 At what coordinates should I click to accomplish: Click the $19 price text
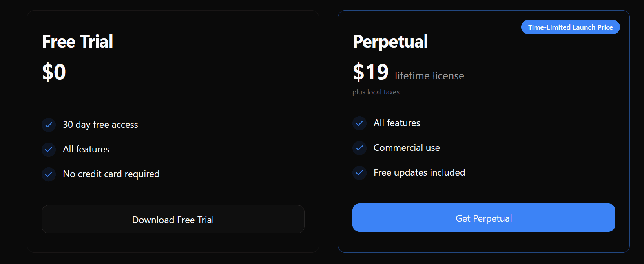coord(370,72)
